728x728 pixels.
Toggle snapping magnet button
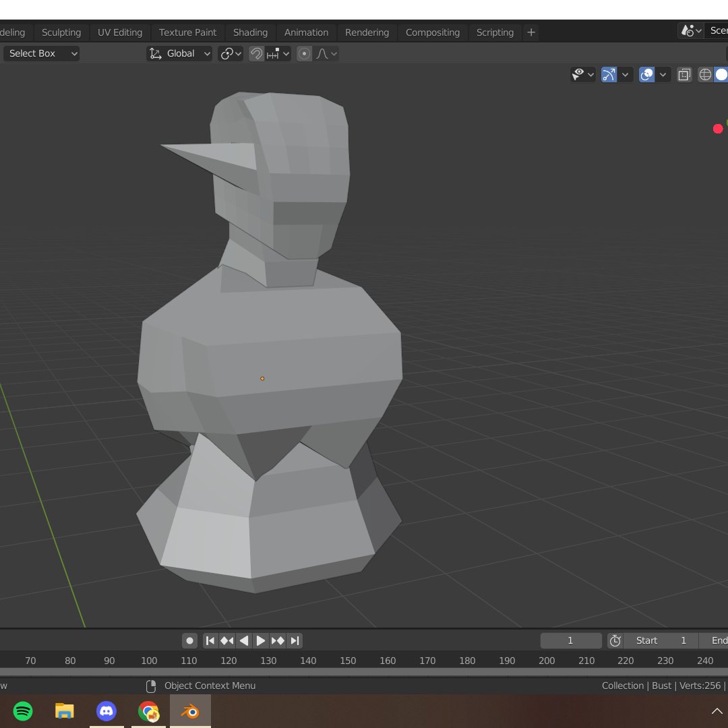tap(256, 53)
